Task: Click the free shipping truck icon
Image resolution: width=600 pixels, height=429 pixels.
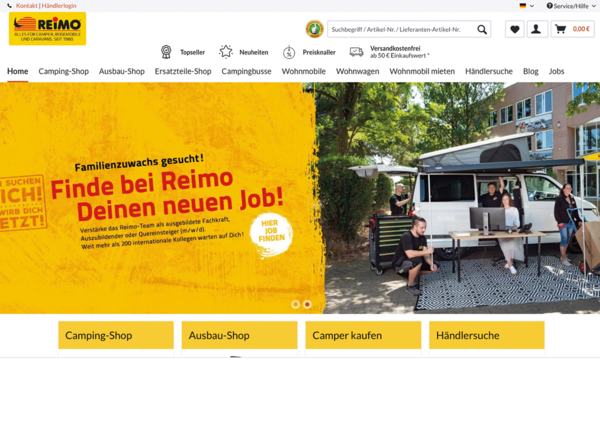Action: point(356,52)
